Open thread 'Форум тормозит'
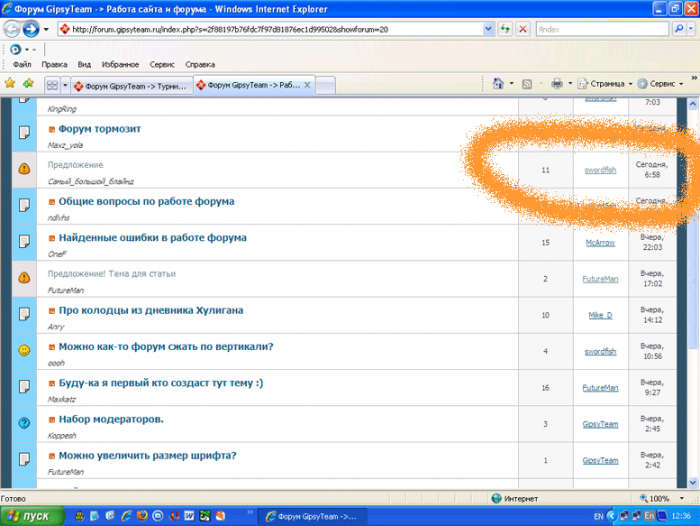Viewport: 700px width, 526px height. tap(100, 129)
